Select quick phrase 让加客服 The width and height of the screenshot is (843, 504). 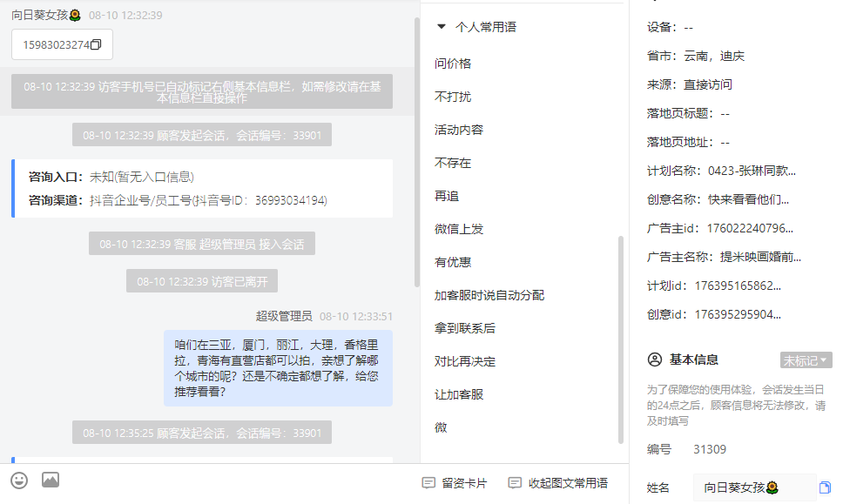click(459, 394)
